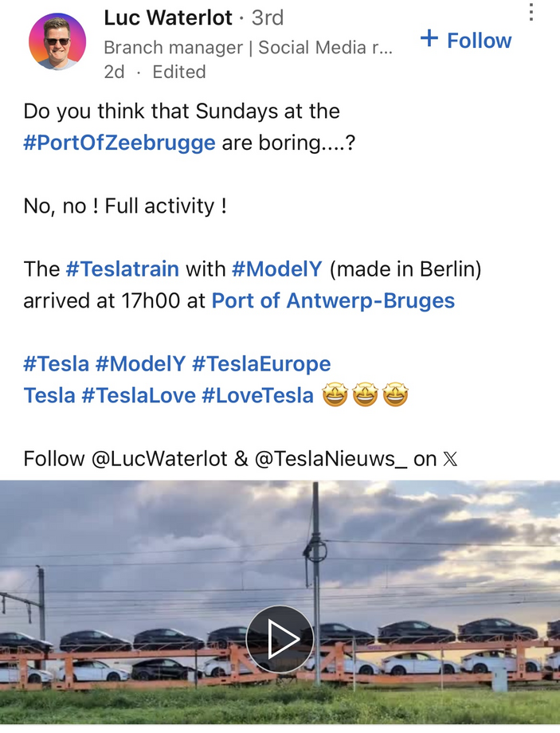Tap the video thumbnail's cloudy sky area
This screenshot has width=560, height=733.
(159, 526)
